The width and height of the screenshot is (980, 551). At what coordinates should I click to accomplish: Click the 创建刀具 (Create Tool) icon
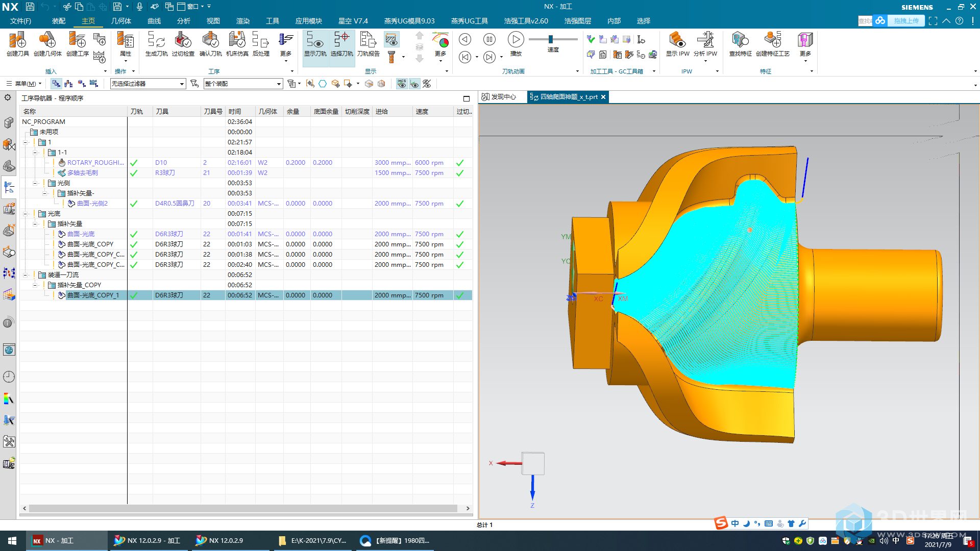pyautogui.click(x=17, y=44)
